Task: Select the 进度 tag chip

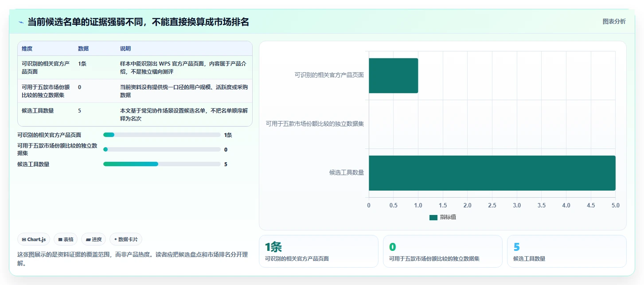Action: coord(94,239)
